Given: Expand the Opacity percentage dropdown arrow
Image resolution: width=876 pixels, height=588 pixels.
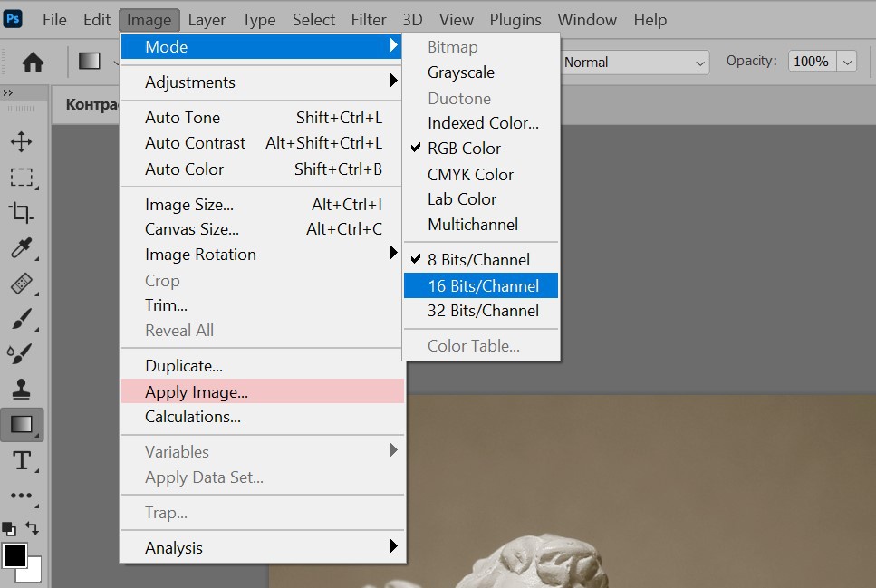Looking at the screenshot, I should 848,62.
